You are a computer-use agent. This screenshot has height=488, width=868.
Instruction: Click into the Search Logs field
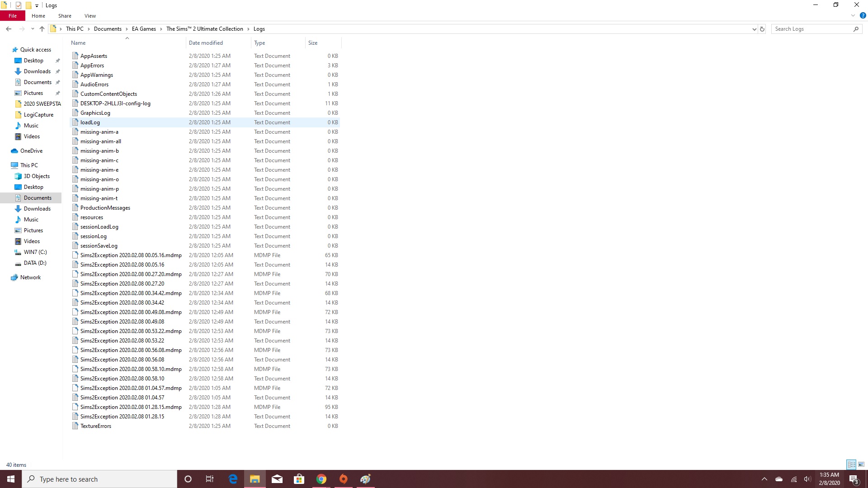click(x=812, y=29)
